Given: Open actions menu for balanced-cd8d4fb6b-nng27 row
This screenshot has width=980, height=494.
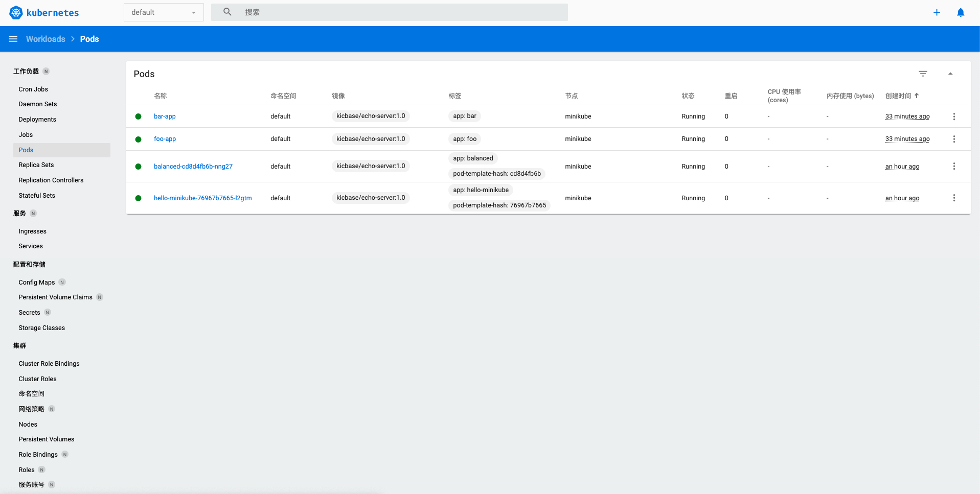Looking at the screenshot, I should pos(954,166).
